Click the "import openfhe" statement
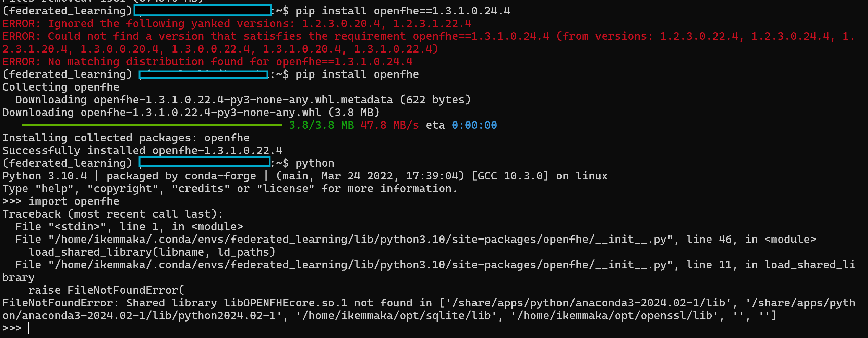This screenshot has width=868, height=338. (74, 201)
